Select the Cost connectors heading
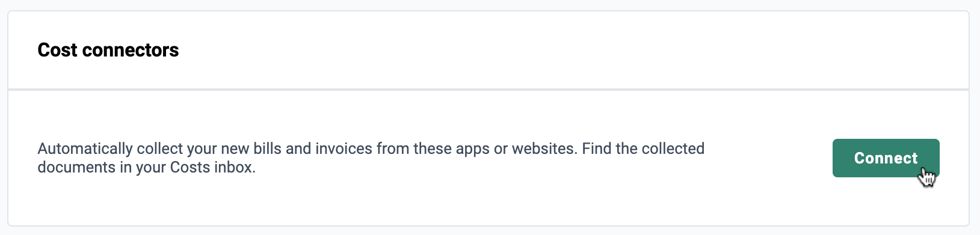 point(108,50)
